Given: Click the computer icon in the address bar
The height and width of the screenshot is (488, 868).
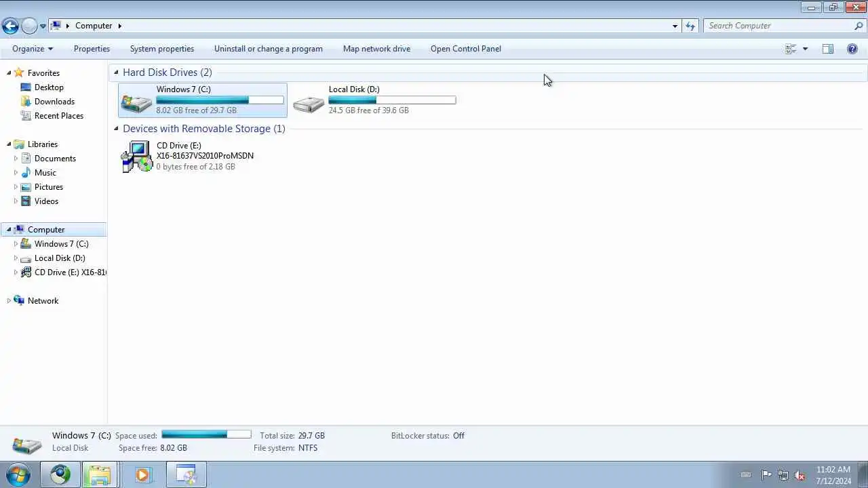Looking at the screenshot, I should pos(56,26).
